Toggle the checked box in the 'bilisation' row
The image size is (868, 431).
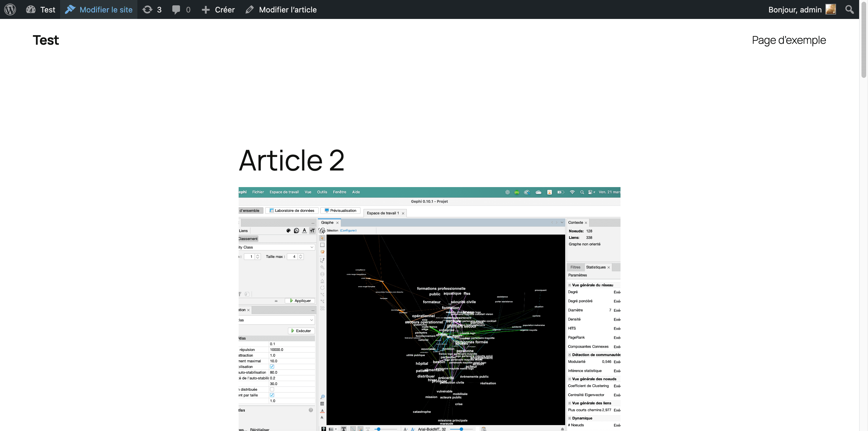click(x=272, y=367)
